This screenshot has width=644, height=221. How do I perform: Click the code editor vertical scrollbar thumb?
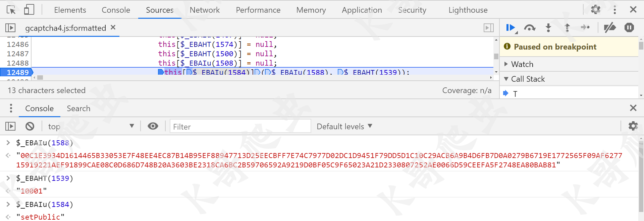point(496,56)
